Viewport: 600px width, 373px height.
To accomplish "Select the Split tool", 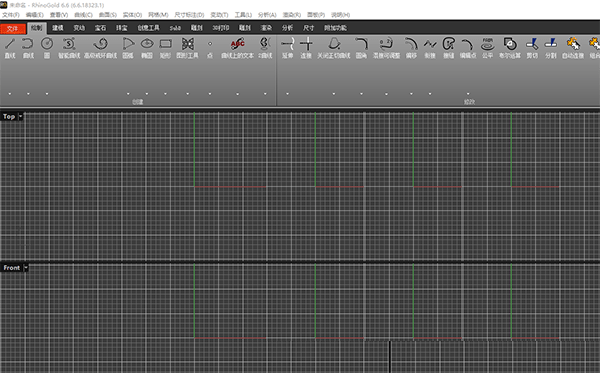I will pos(551,44).
